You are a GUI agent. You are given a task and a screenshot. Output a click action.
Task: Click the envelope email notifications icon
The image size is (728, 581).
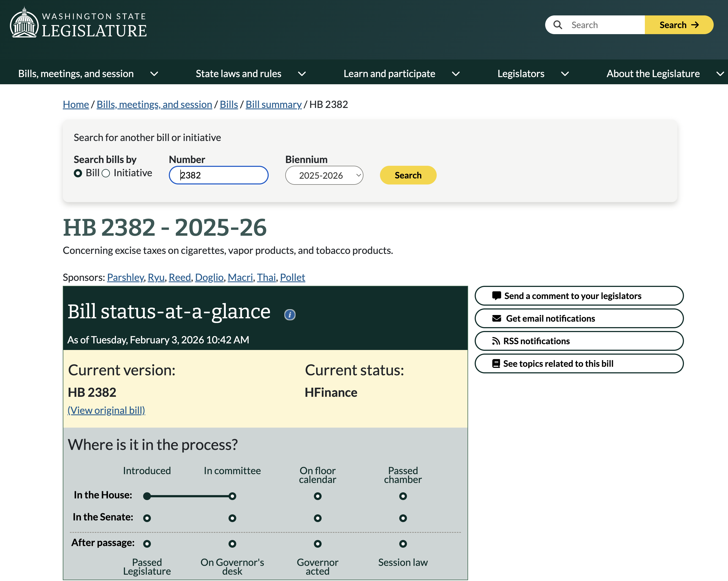[x=496, y=318]
